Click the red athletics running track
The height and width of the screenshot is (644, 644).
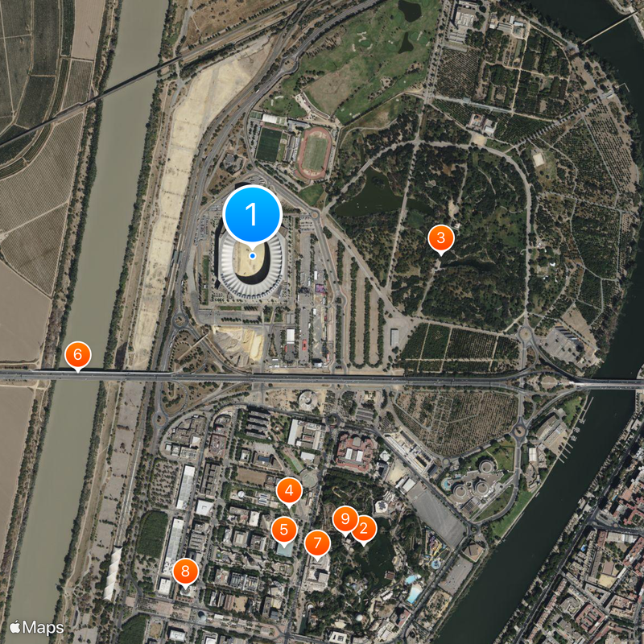[315, 152]
